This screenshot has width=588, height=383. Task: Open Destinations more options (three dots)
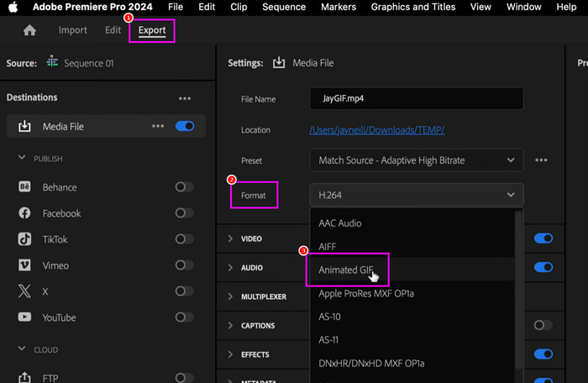click(x=185, y=98)
